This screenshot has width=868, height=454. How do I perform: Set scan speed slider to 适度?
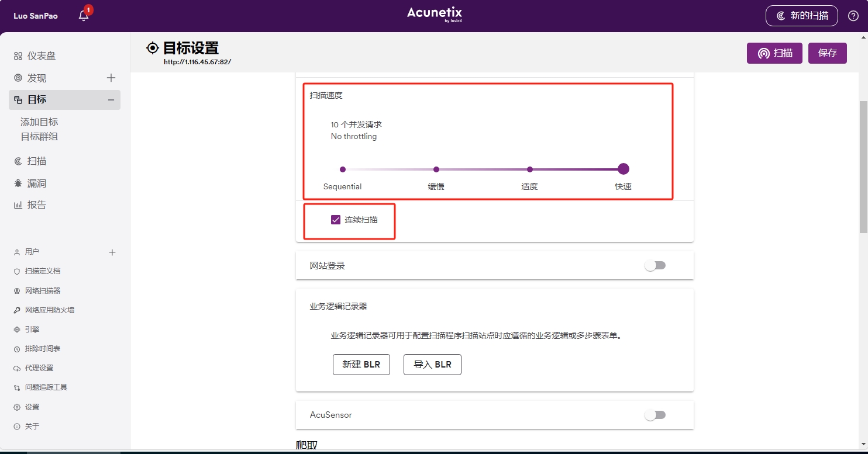(x=530, y=169)
